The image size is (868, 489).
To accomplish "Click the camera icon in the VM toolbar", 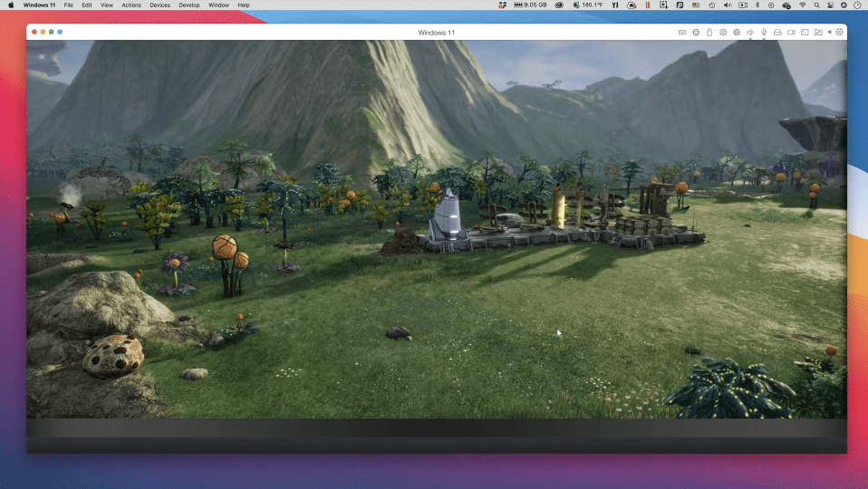I will [x=791, y=33].
